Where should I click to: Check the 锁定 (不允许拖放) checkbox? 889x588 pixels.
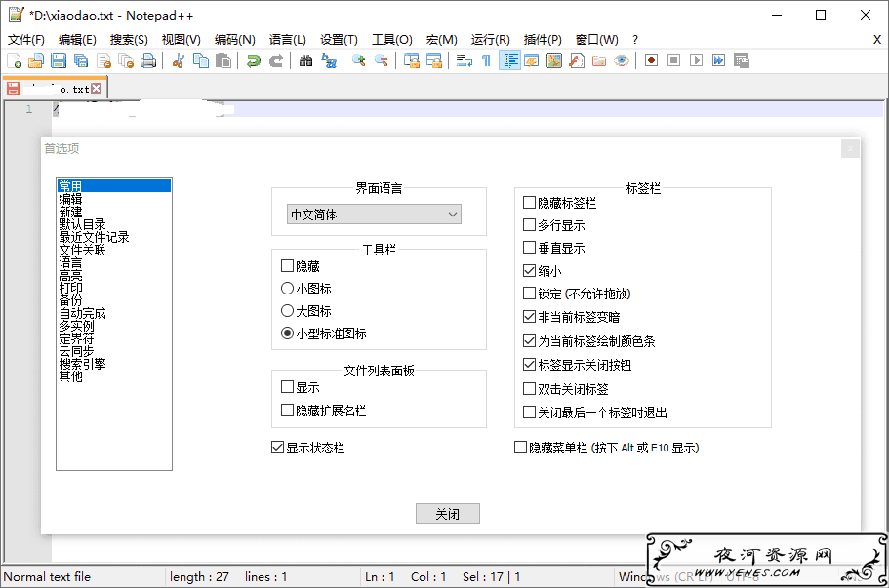(x=529, y=293)
